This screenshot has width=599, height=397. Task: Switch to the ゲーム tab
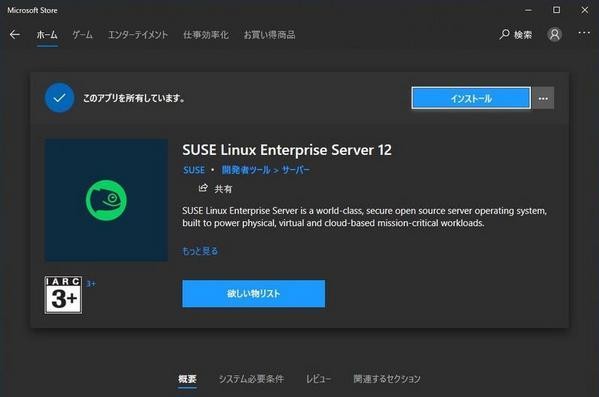point(83,35)
